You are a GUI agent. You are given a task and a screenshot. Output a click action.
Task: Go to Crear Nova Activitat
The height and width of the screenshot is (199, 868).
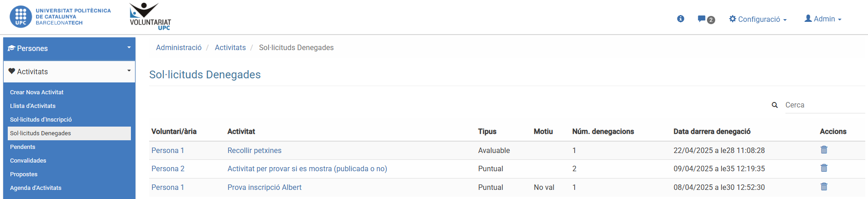pos(37,92)
